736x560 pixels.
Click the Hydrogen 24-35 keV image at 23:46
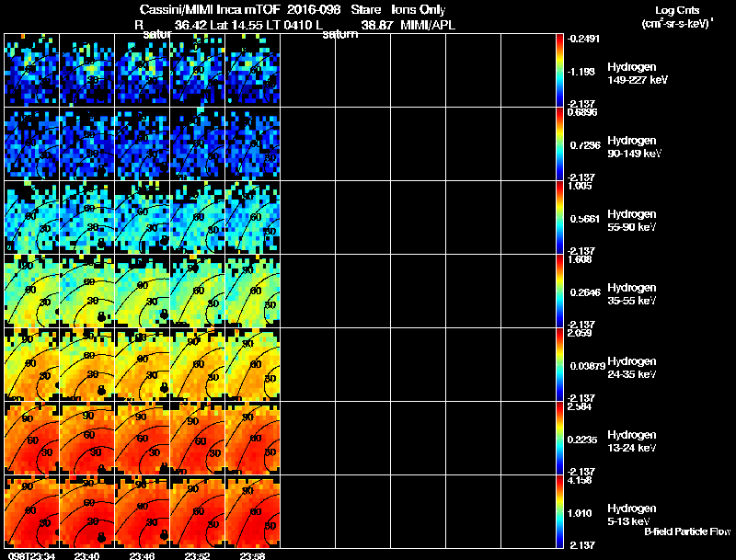tap(143, 365)
